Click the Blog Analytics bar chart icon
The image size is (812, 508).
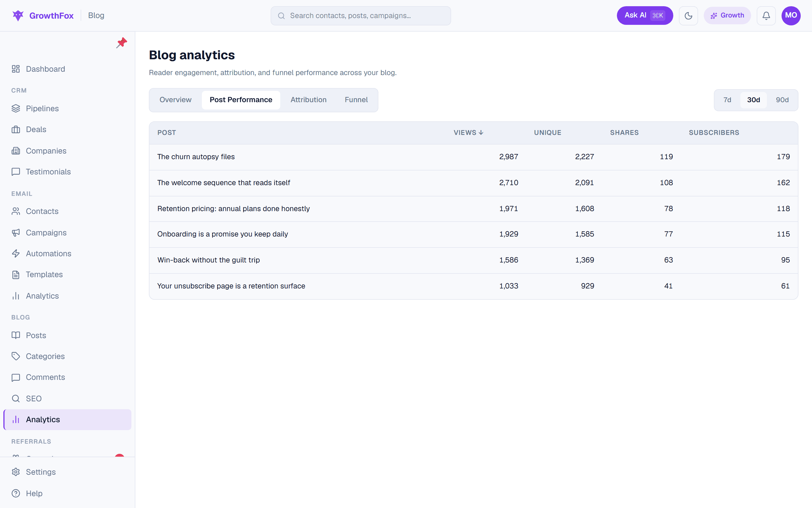[x=16, y=420]
